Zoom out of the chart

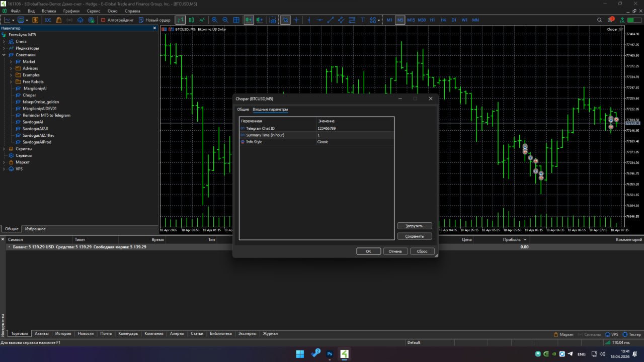[225, 20]
